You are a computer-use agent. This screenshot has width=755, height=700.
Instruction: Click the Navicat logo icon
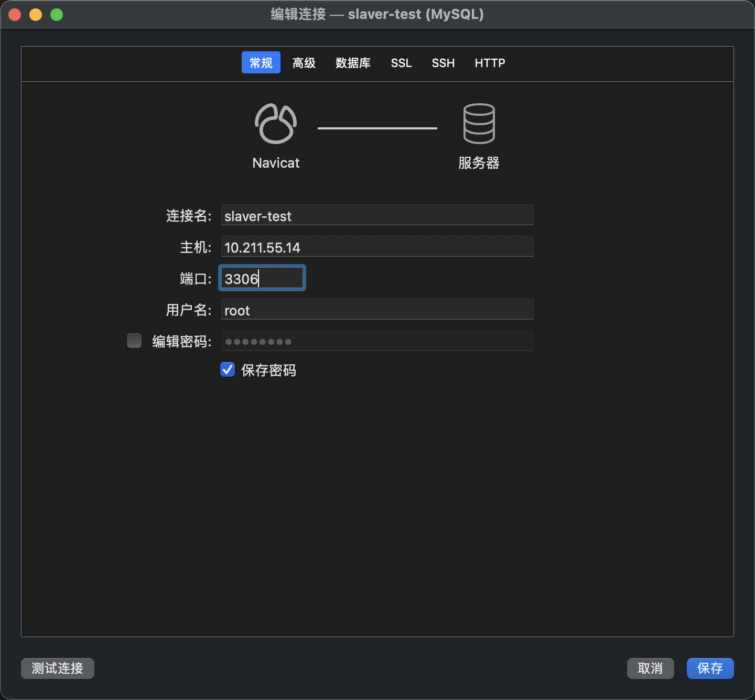click(x=276, y=124)
